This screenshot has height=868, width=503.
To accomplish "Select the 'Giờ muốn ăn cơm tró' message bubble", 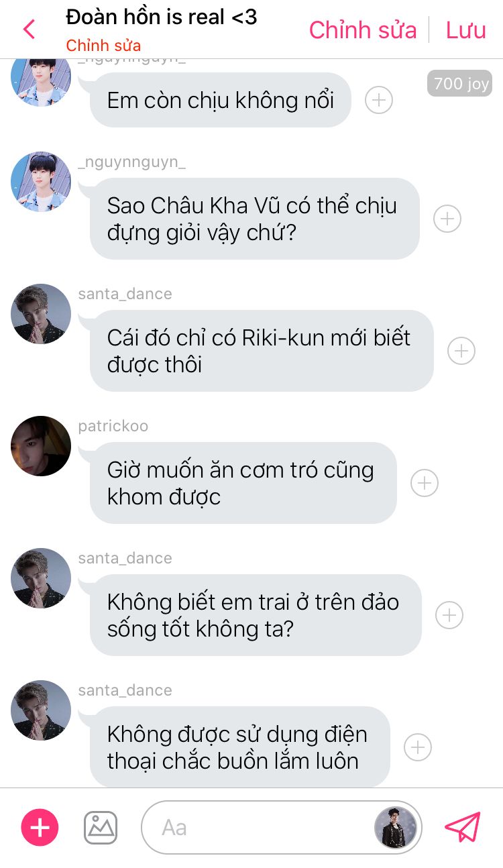I will (x=243, y=483).
